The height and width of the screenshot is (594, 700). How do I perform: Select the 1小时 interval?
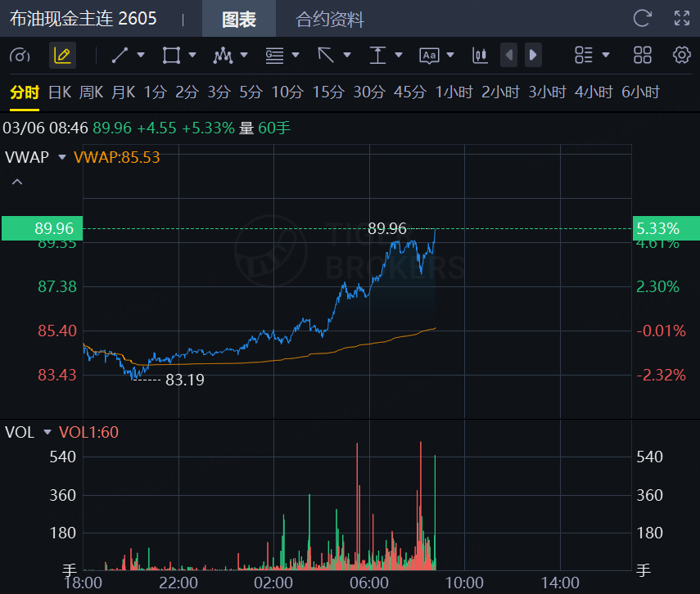point(454,92)
